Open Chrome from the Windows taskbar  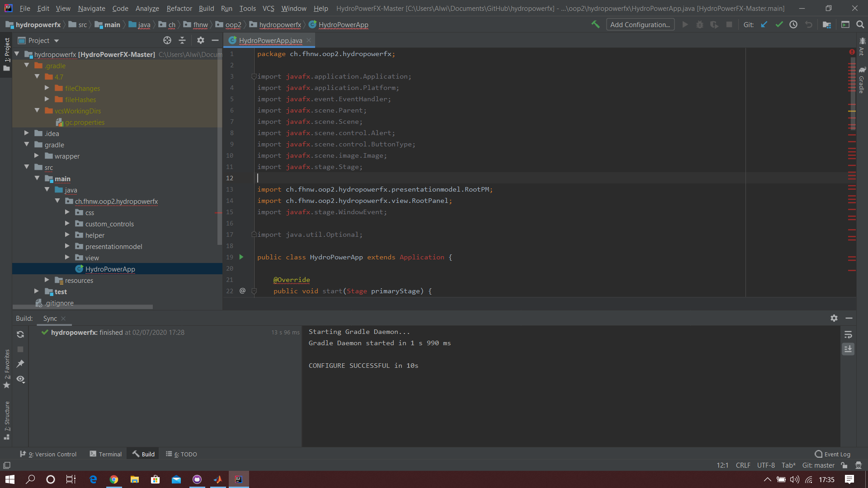click(x=114, y=479)
